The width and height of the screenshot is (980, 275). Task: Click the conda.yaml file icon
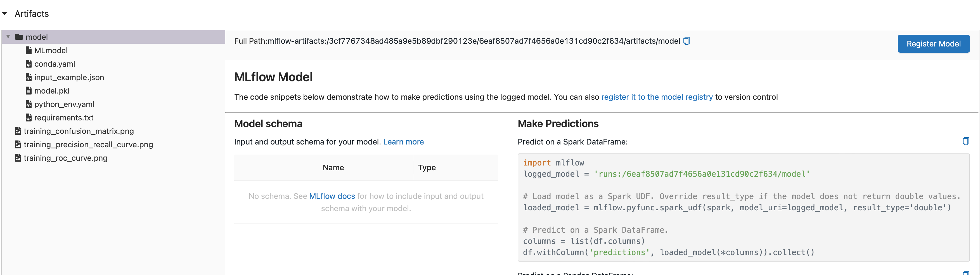coord(29,64)
